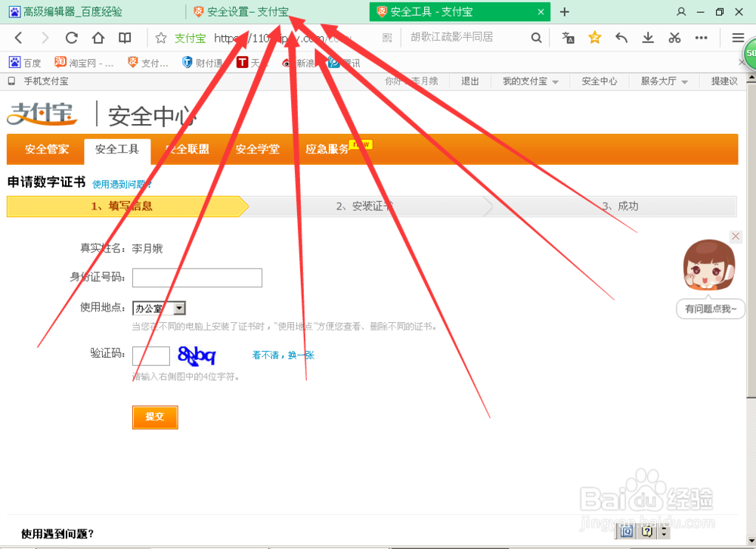Screen dimensions: 756x549
Task: Focus the 身份证号码 input field
Action: click(x=197, y=278)
